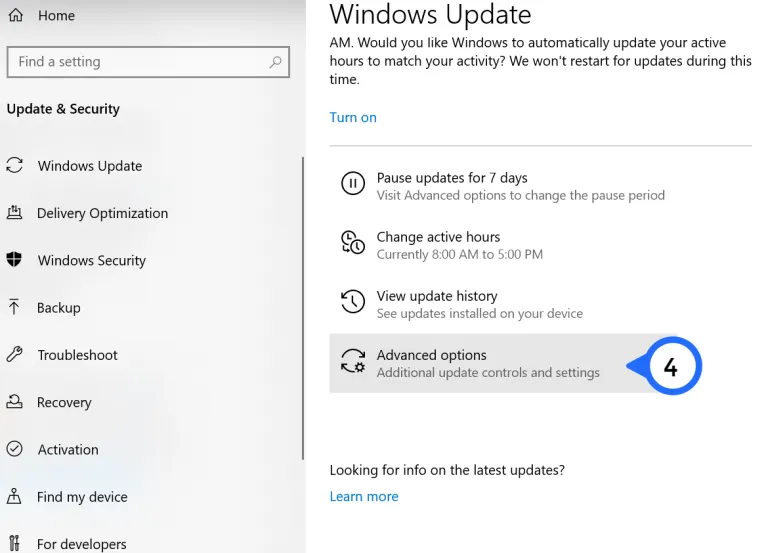Click the Windows Update page heading
768x553 pixels.
point(430,14)
